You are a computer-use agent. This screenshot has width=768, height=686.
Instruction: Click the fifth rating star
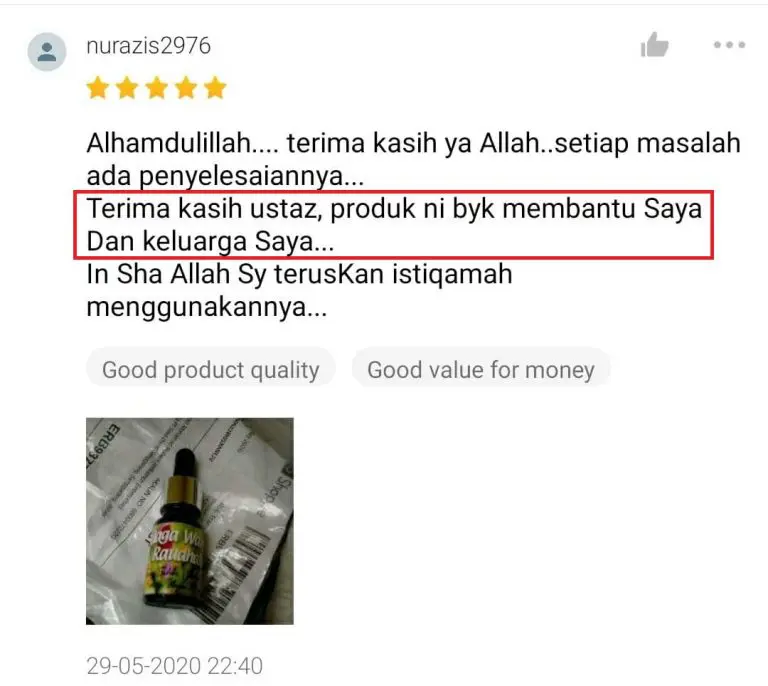click(216, 88)
